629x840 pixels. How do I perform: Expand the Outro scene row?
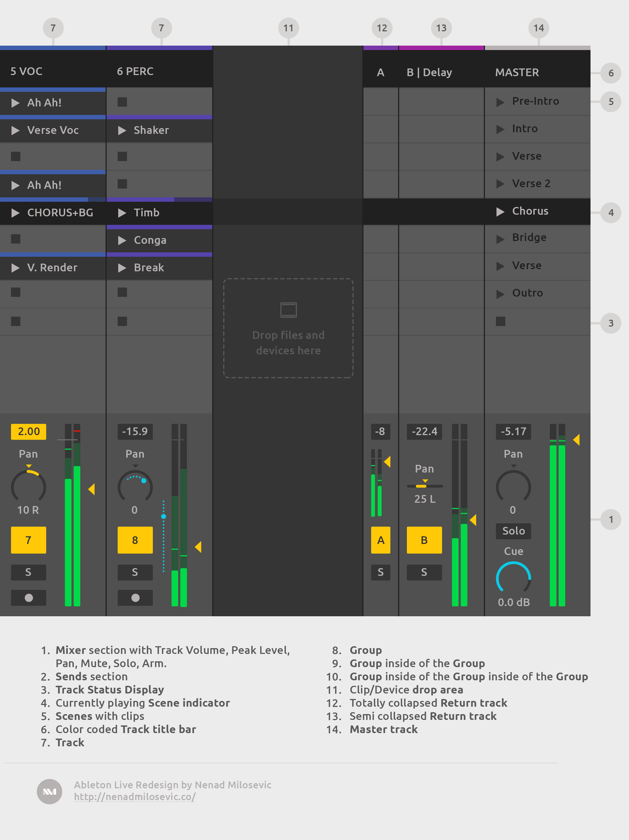(x=528, y=293)
